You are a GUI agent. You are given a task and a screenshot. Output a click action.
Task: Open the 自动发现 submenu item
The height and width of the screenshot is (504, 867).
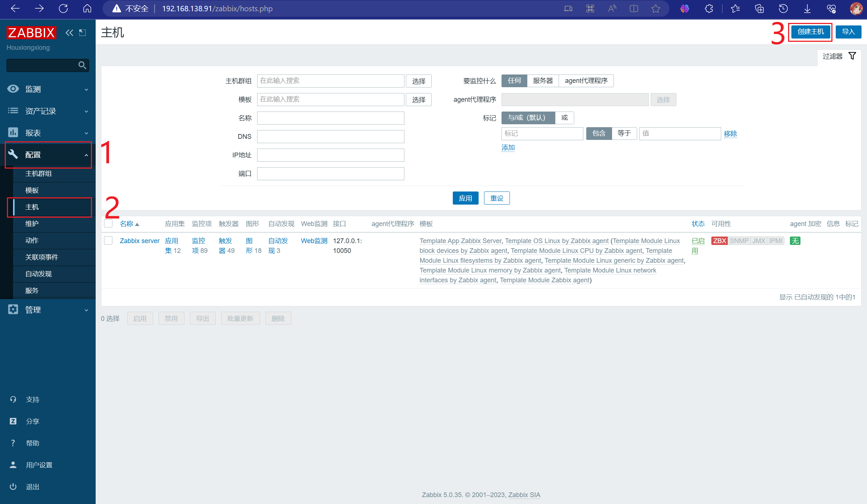click(39, 274)
